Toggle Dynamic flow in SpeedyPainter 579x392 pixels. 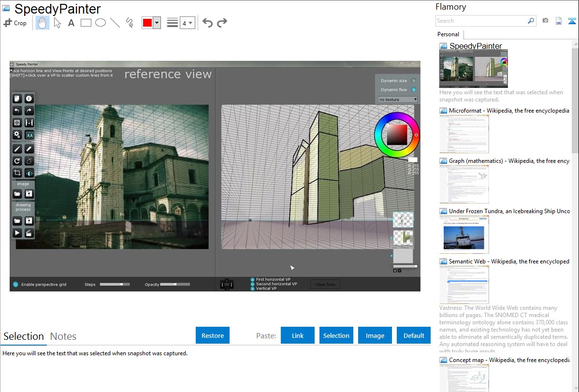click(x=413, y=90)
